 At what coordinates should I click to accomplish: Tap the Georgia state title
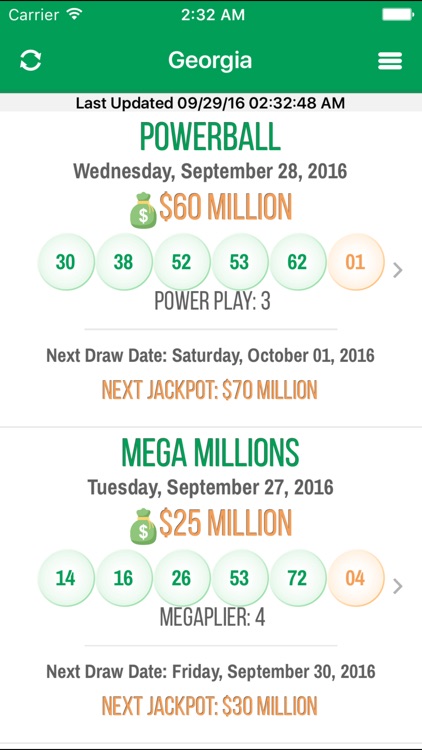point(210,61)
